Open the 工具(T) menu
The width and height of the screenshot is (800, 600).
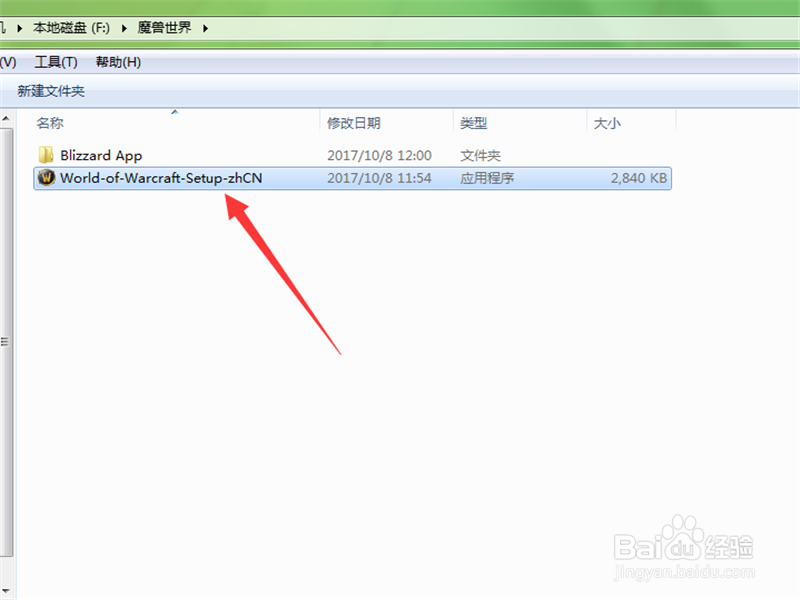[x=56, y=62]
